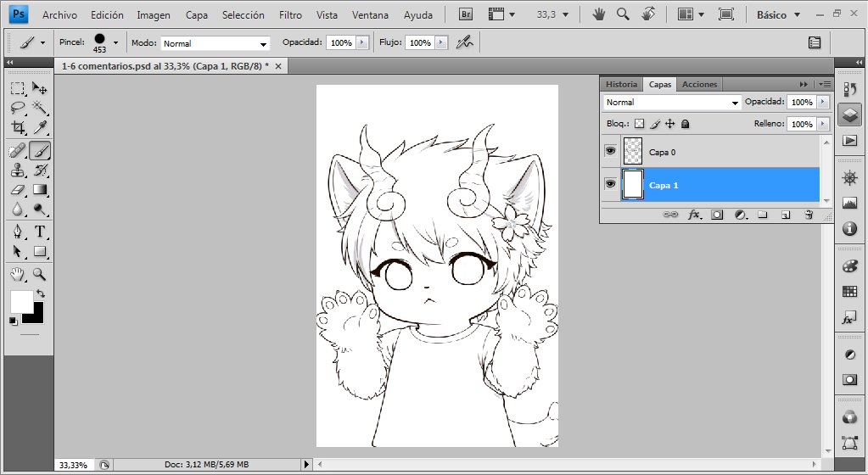This screenshot has width=868, height=475.
Task: Hide the Capa 0 layer
Action: click(610, 151)
